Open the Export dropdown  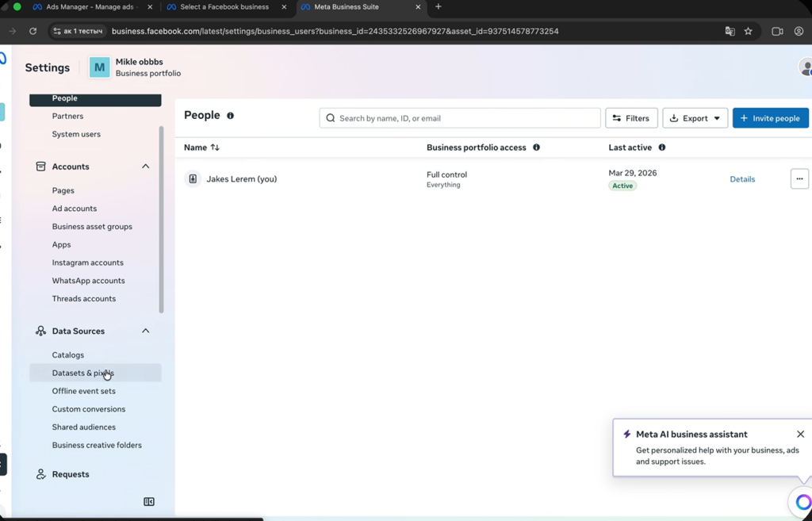click(x=695, y=118)
